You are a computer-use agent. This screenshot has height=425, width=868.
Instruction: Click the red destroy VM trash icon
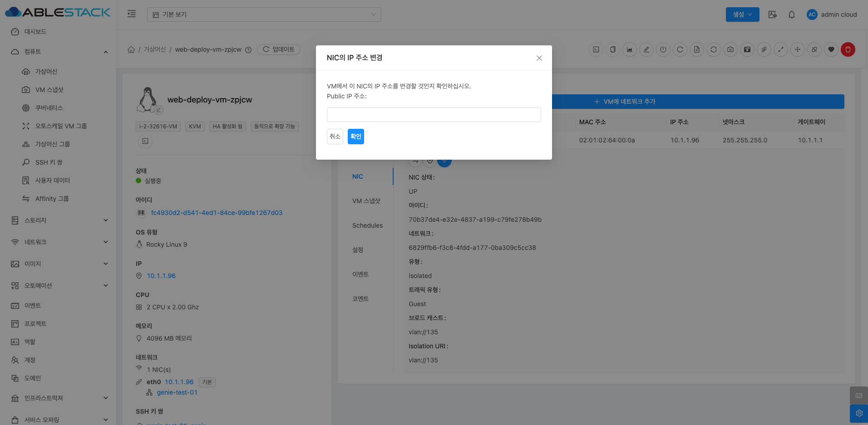tap(848, 49)
